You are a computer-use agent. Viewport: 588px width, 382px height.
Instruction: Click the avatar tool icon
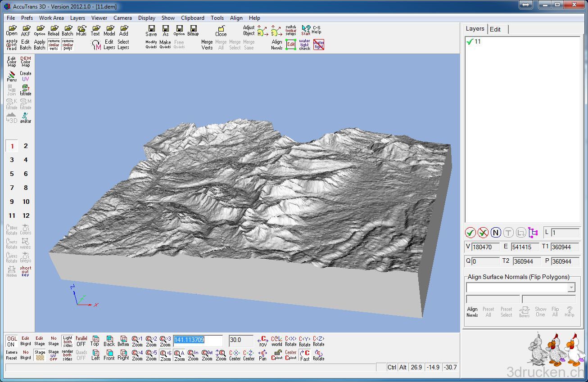point(26,117)
